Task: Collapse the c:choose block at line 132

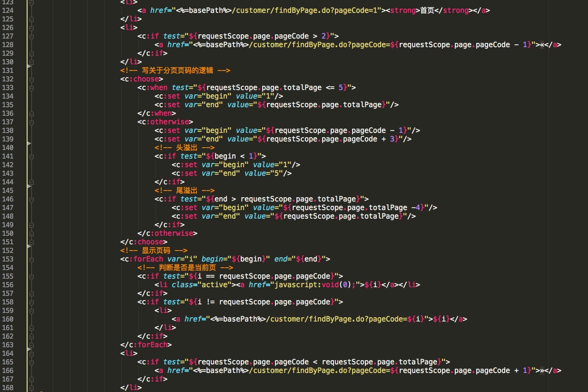Action: tap(31, 79)
